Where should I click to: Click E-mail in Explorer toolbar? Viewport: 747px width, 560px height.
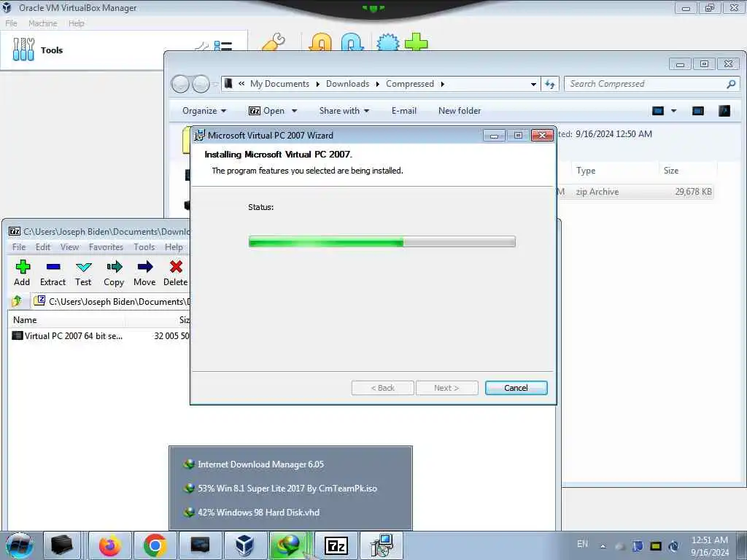(404, 111)
